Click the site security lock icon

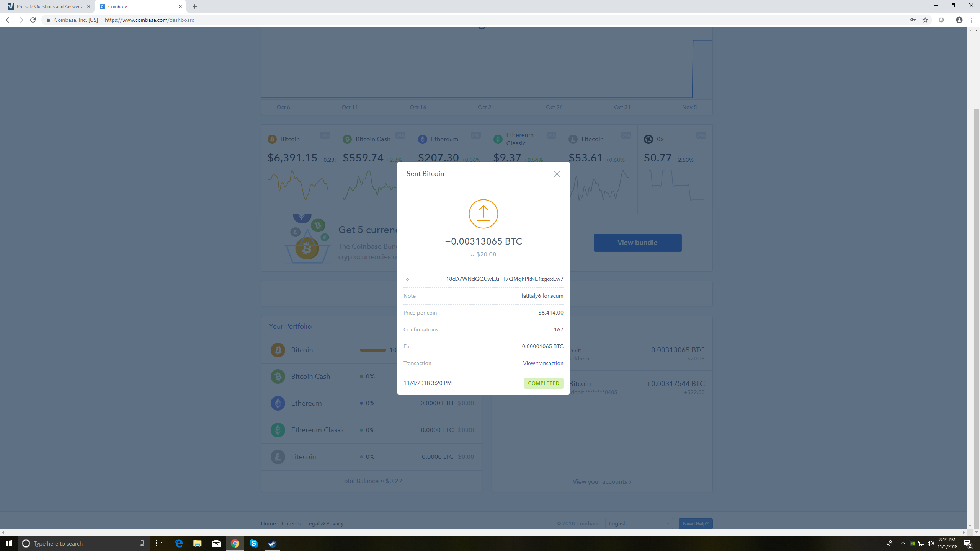coord(48,20)
